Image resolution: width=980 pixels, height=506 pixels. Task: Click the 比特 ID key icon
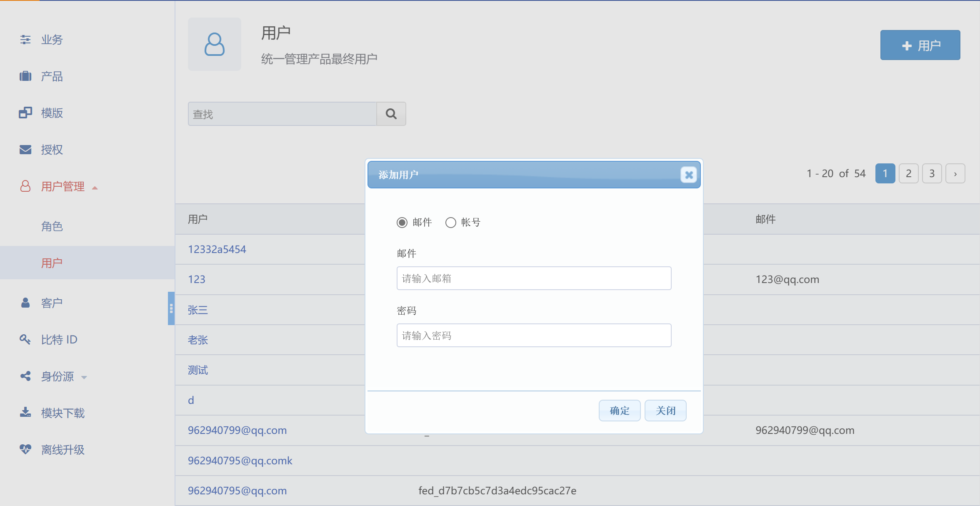(x=25, y=340)
